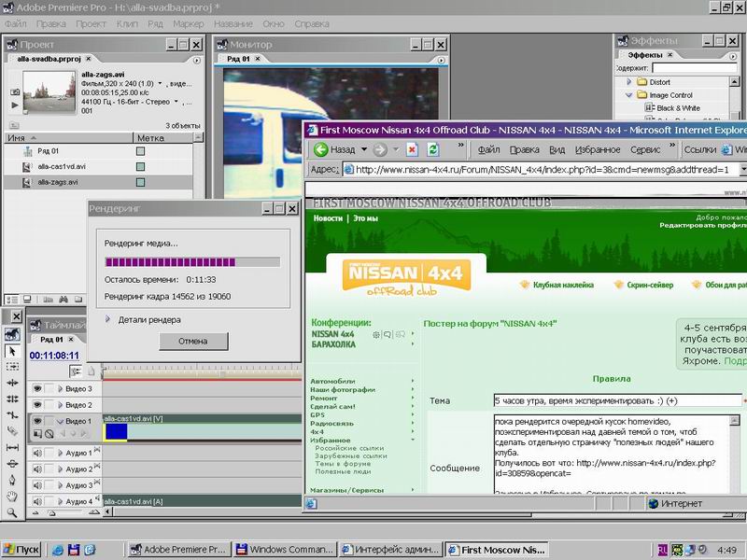This screenshot has width=747, height=560.
Task: Open Сервис menu in Internet Explorer
Action: [x=645, y=149]
